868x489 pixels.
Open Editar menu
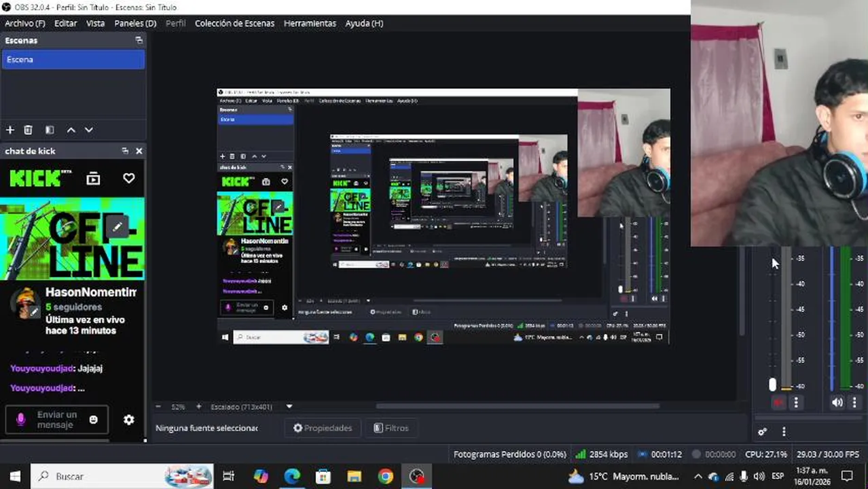[65, 23]
